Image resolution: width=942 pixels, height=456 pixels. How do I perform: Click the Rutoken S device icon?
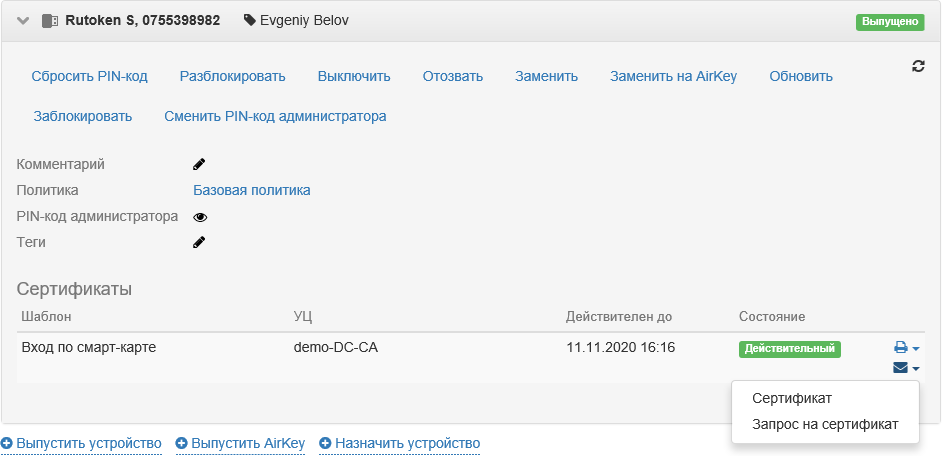tap(50, 20)
